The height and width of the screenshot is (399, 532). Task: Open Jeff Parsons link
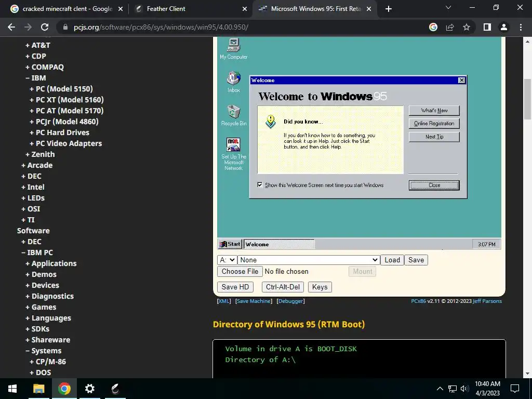[487, 301]
